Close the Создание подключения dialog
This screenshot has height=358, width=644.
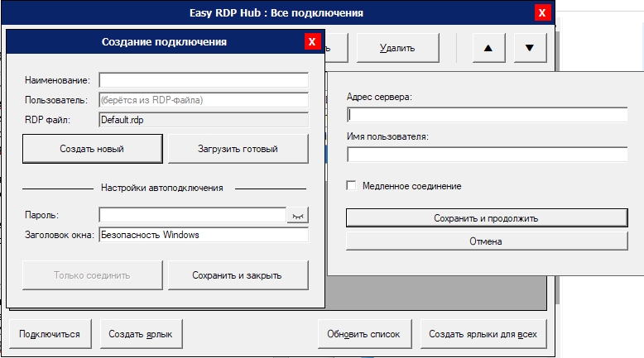click(x=312, y=42)
